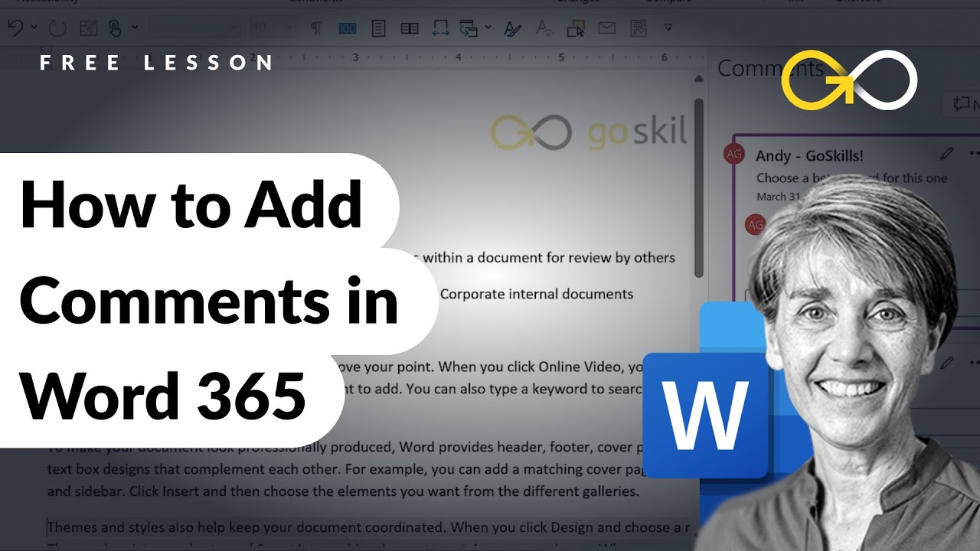
Task: Select the One Page view icon
Action: coord(378,28)
